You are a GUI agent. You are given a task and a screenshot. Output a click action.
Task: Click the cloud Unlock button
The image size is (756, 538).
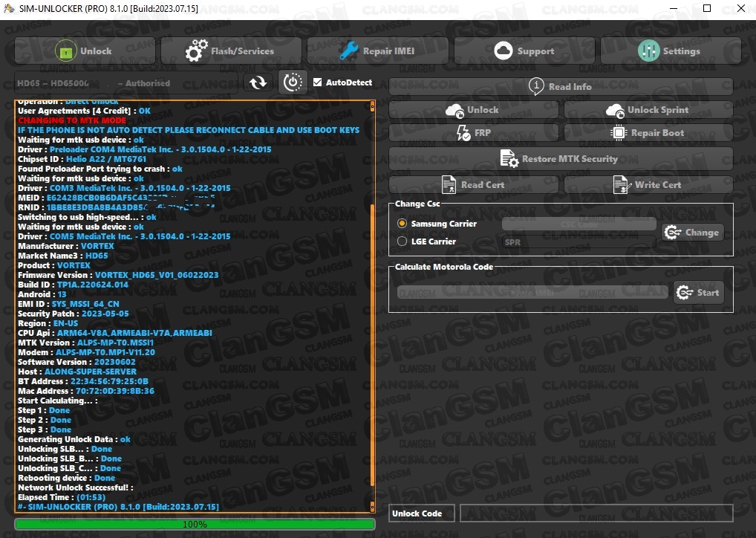coord(474,110)
